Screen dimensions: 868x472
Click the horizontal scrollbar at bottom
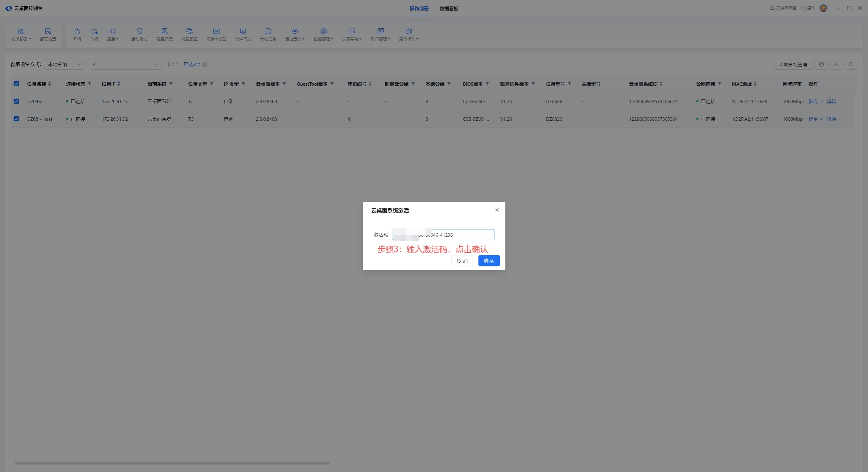tap(172, 463)
